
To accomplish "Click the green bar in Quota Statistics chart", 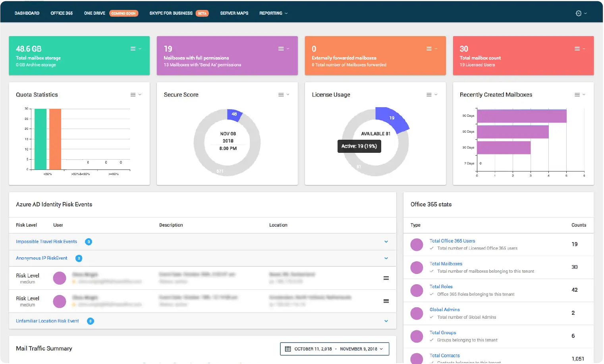I will (41, 139).
